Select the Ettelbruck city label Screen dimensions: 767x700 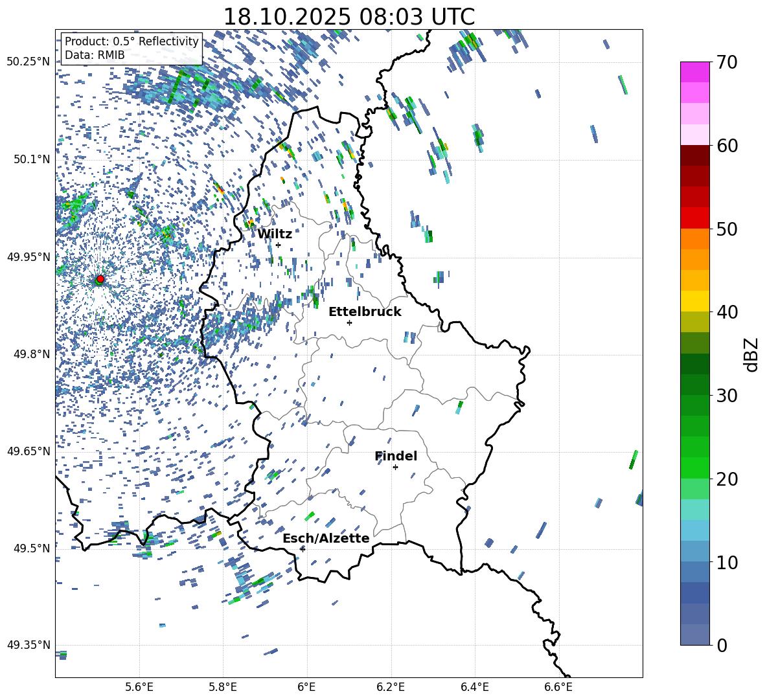tap(365, 312)
